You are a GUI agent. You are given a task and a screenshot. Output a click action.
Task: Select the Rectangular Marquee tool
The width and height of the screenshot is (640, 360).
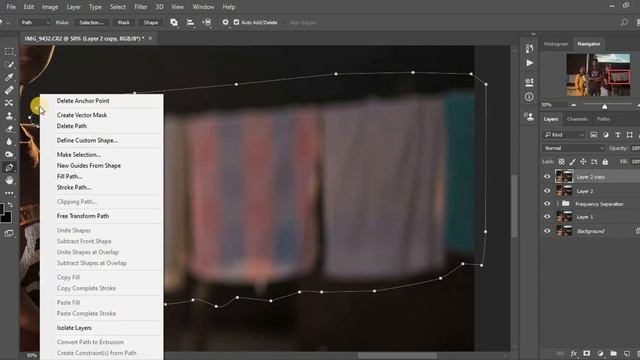tap(9, 52)
